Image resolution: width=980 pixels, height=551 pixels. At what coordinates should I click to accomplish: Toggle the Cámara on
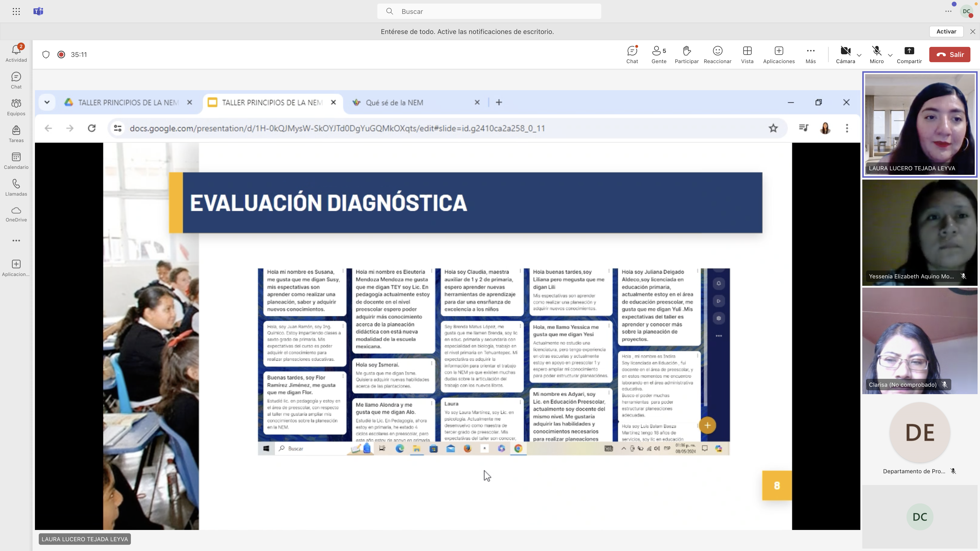tap(845, 55)
